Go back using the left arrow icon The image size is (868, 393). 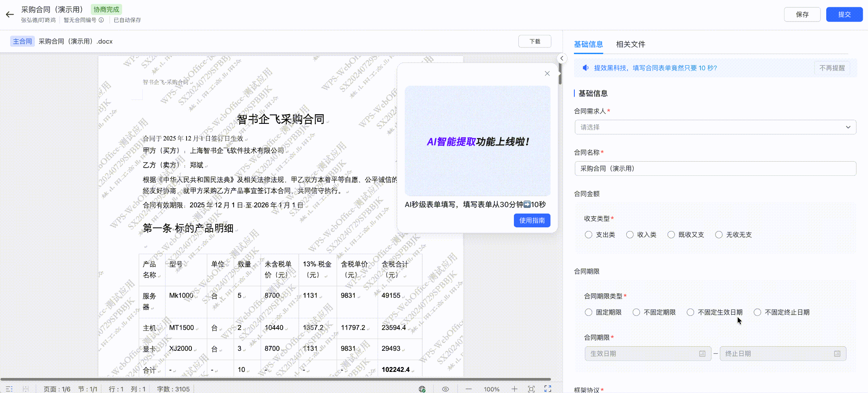(x=10, y=14)
